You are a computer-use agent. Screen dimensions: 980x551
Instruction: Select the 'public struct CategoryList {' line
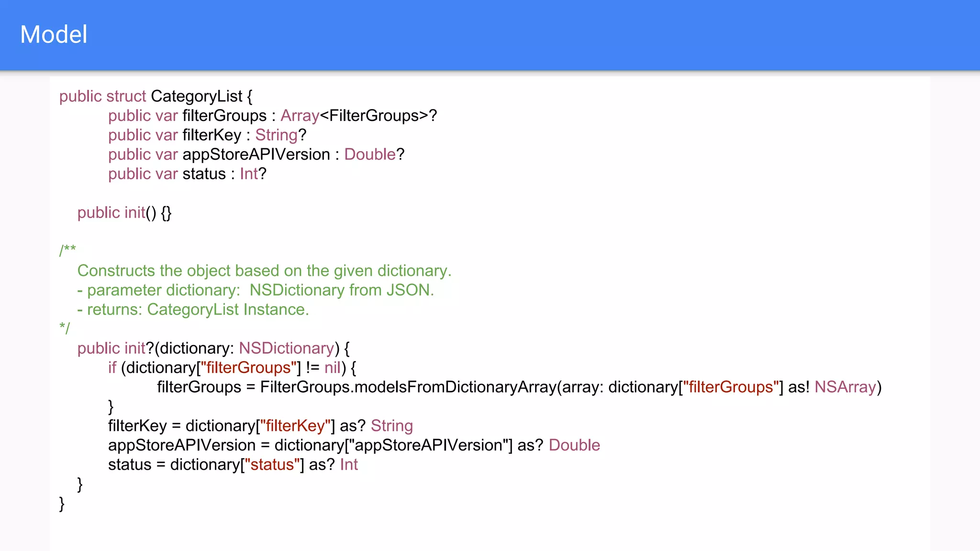pyautogui.click(x=156, y=96)
